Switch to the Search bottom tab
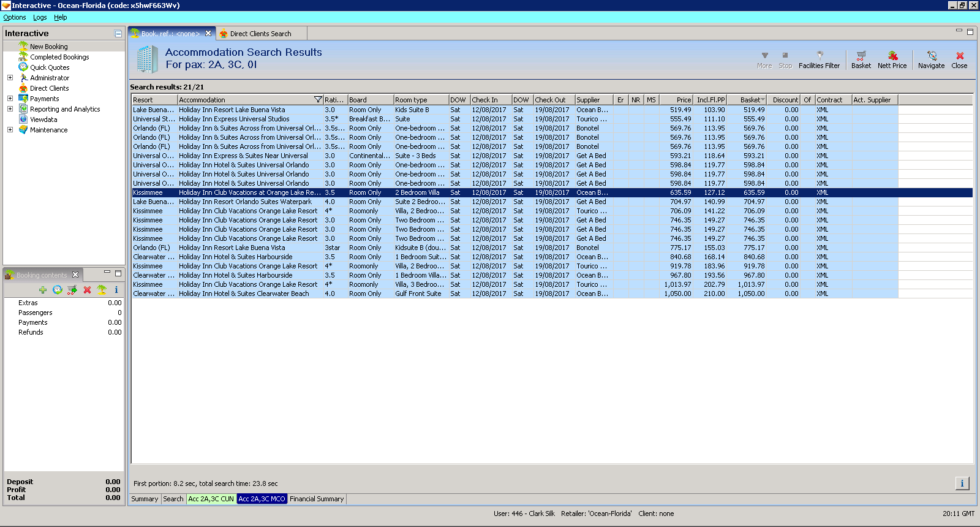Image resolution: width=980 pixels, height=527 pixels. click(x=173, y=499)
